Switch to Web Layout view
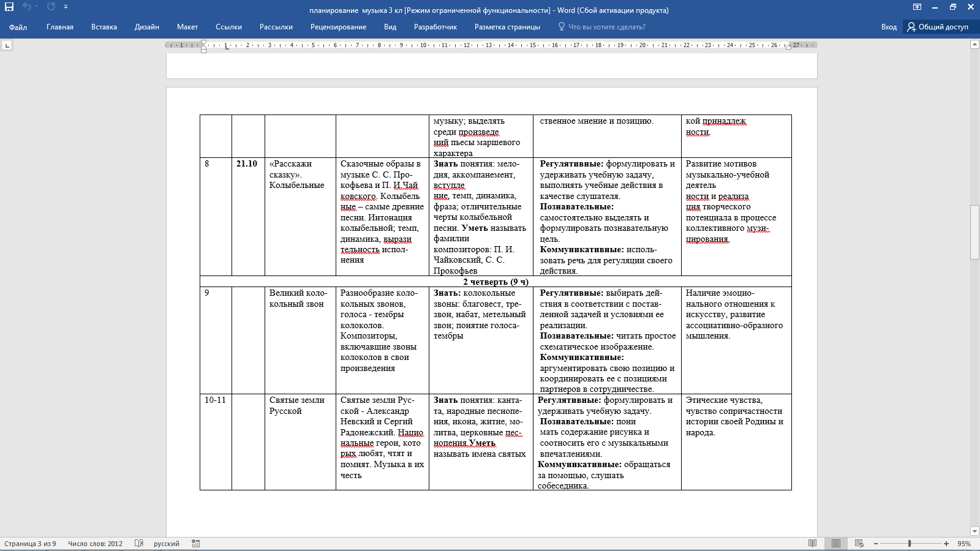The image size is (980, 551). coord(859,543)
